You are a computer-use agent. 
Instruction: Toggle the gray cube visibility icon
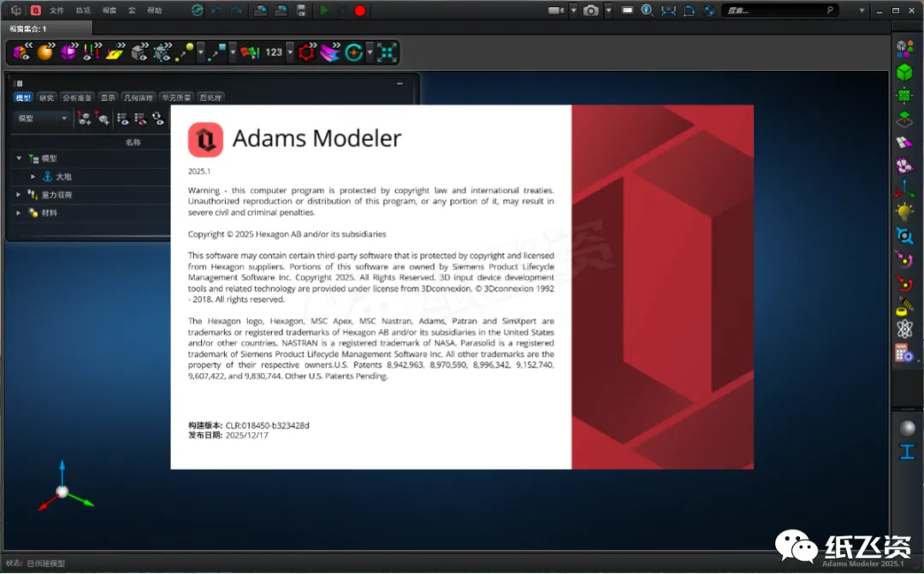coord(139,52)
